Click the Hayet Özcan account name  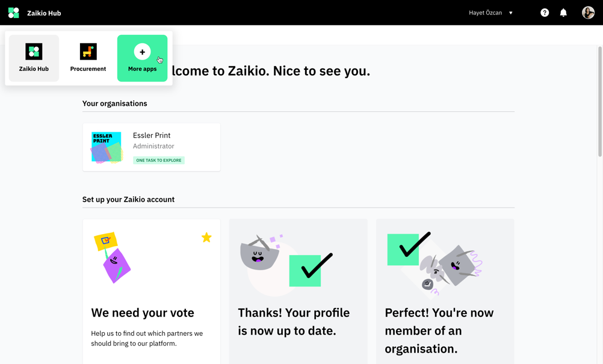485,13
